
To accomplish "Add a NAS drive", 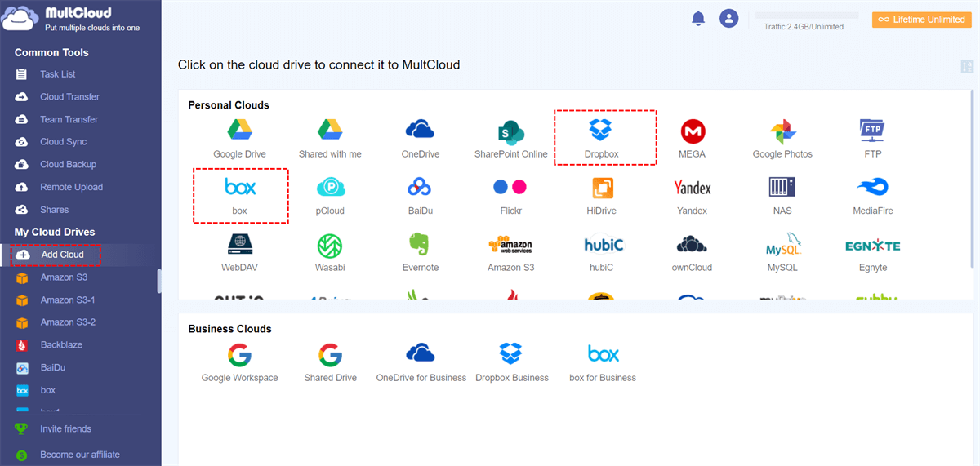I will (x=782, y=195).
